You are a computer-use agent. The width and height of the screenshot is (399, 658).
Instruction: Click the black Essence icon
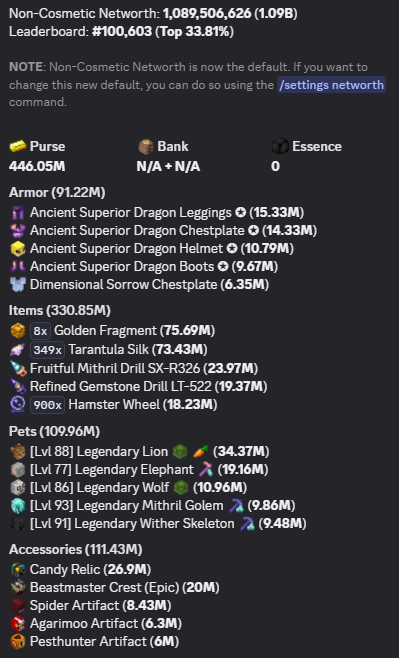pos(280,146)
